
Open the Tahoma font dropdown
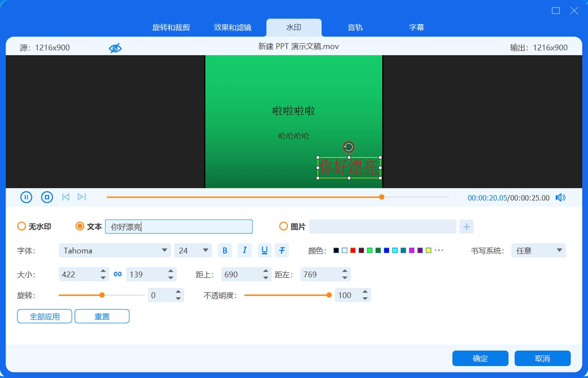(114, 250)
